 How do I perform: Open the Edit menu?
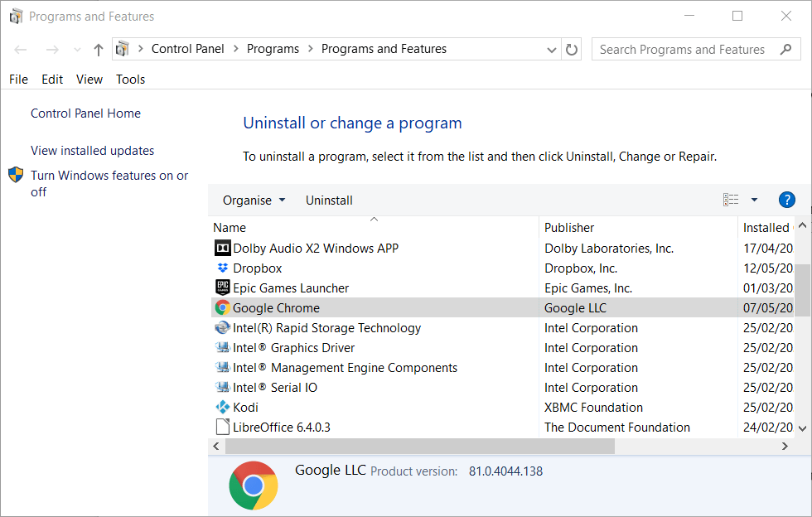pyautogui.click(x=52, y=80)
